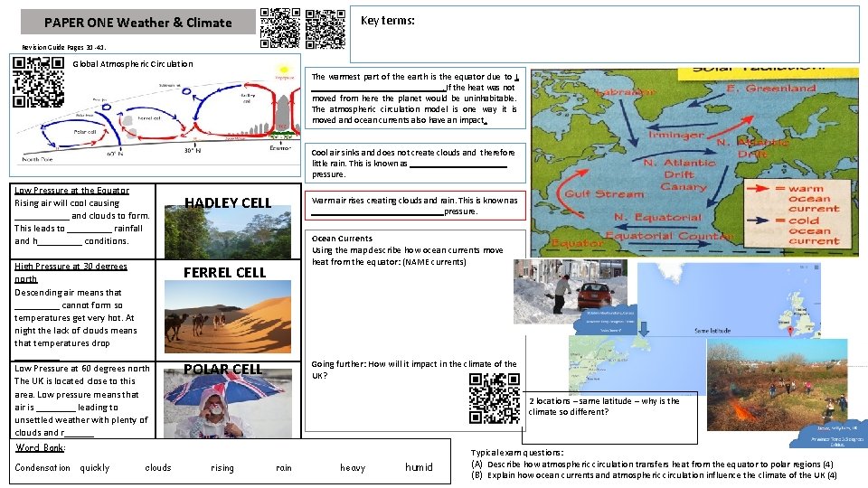Click the Revision Guide pages line
Image resolution: width=868 pixels, height=488 pixels.
pos(63,48)
